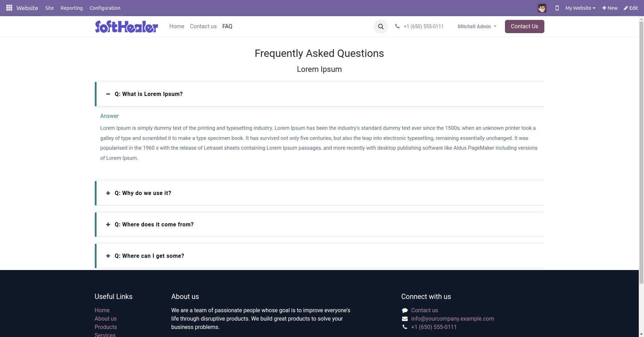The height and width of the screenshot is (337, 644).
Task: Expand 'Where can I get some?' question
Action: pos(320,256)
